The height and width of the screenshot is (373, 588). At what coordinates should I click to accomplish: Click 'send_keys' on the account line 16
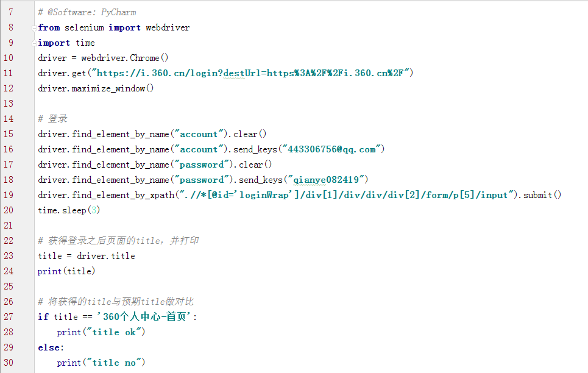pos(255,149)
